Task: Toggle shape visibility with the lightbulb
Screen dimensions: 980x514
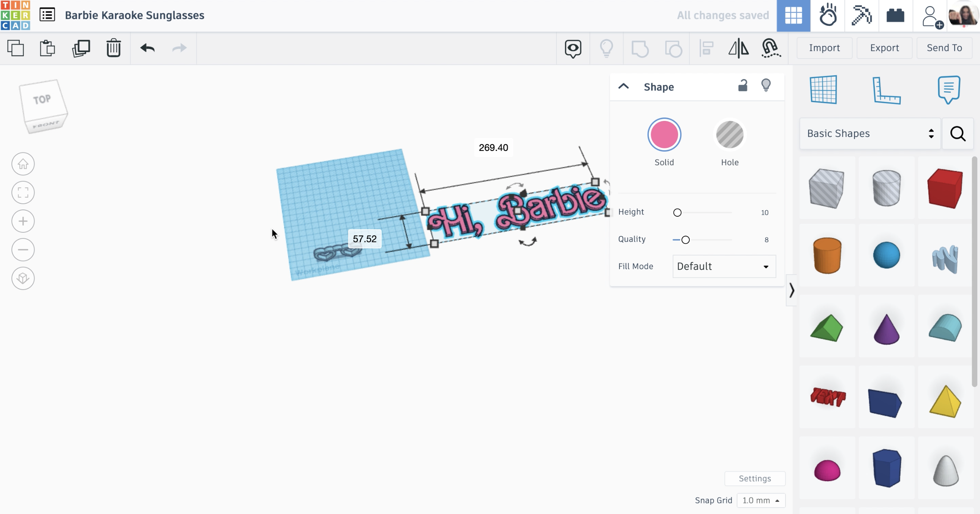Action: 766,86
